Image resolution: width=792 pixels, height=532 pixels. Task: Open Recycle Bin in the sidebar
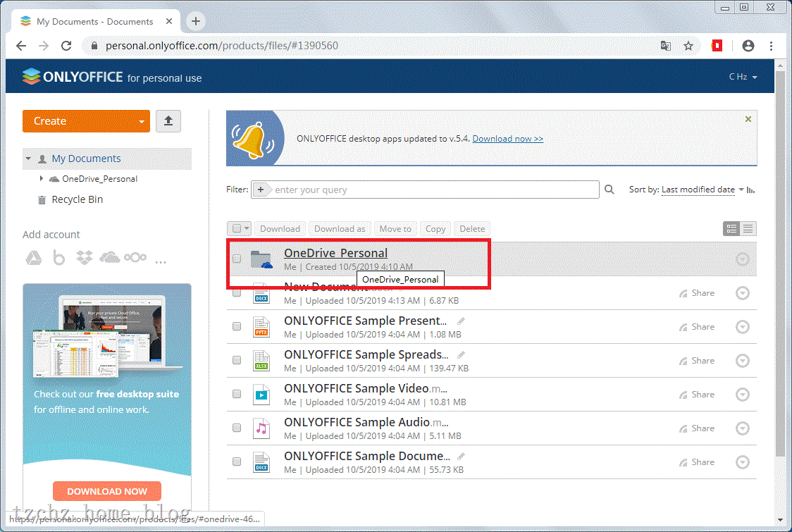pos(78,199)
